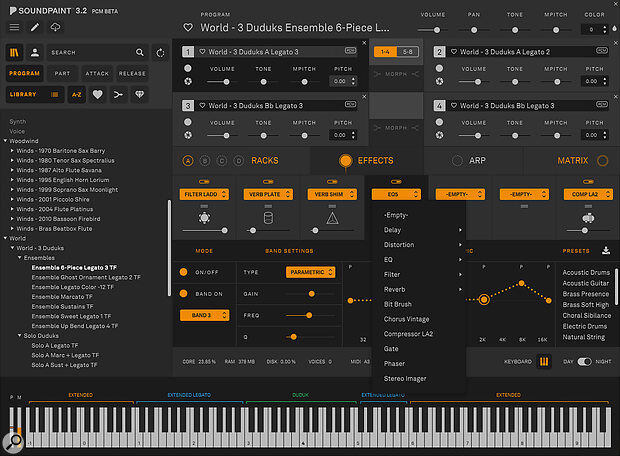
Task: Toggle the Matrix circle button
Action: [x=603, y=161]
